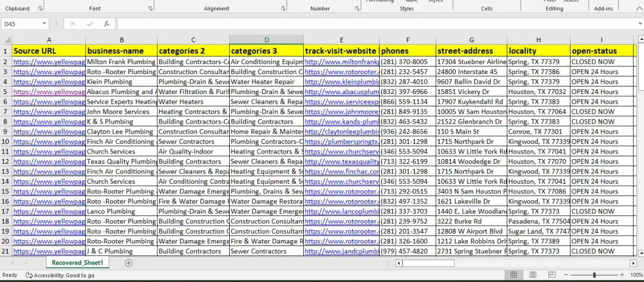Open the Alignment settings dialog launcher

coord(283,9)
